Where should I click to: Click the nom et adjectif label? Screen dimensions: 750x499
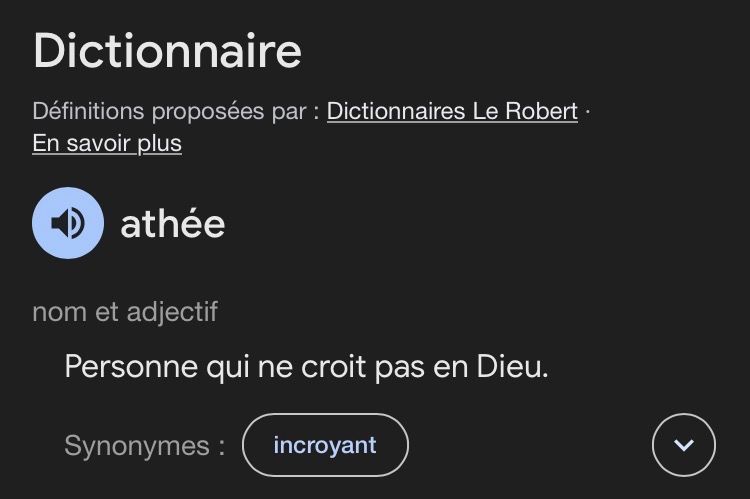(125, 312)
